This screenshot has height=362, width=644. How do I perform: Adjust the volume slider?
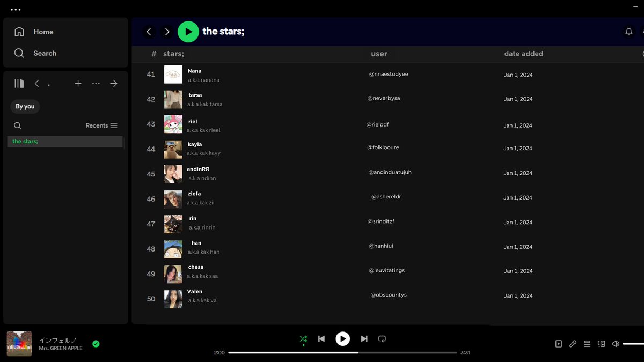(633, 344)
